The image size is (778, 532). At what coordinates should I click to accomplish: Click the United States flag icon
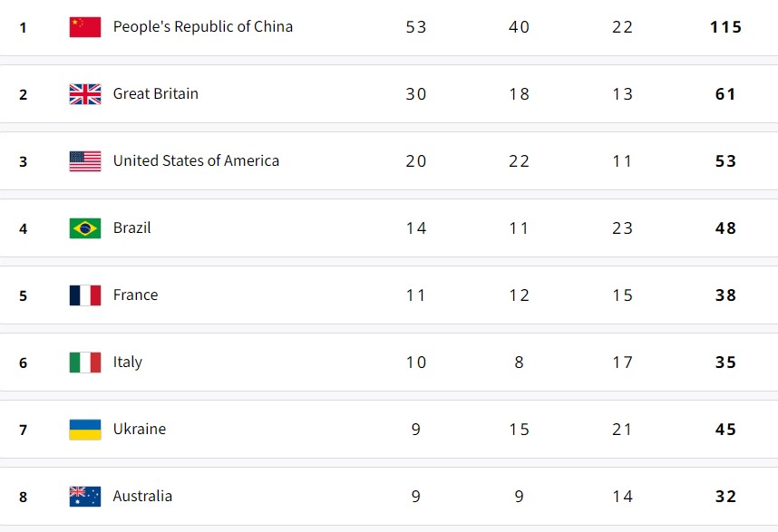point(85,161)
